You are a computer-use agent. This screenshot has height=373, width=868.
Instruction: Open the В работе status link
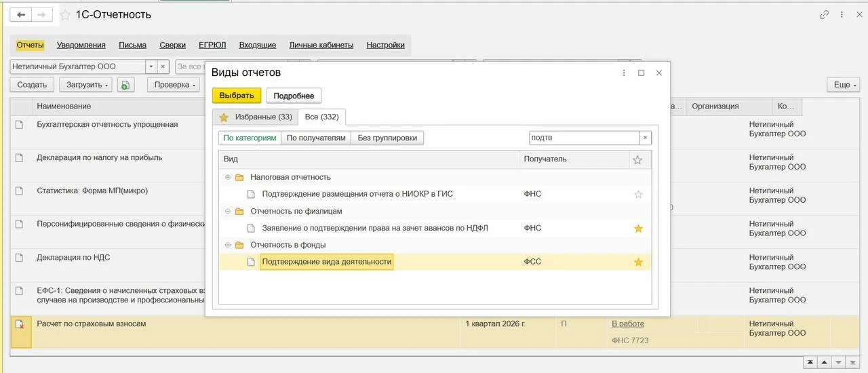[628, 324]
